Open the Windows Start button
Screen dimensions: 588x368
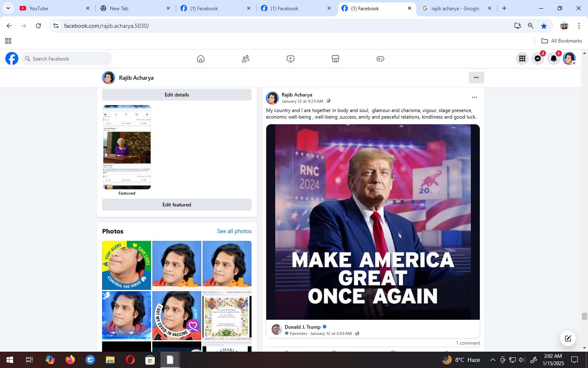10,360
